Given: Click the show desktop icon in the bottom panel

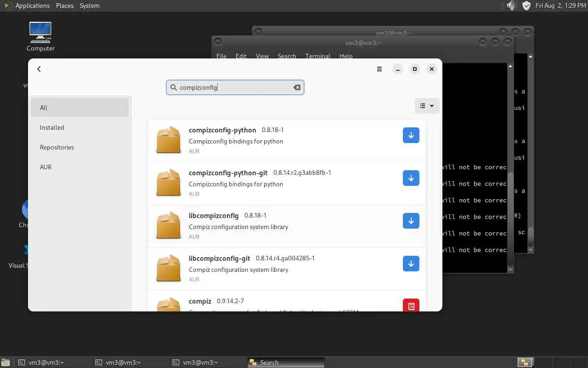Looking at the screenshot, I should coord(5,362).
